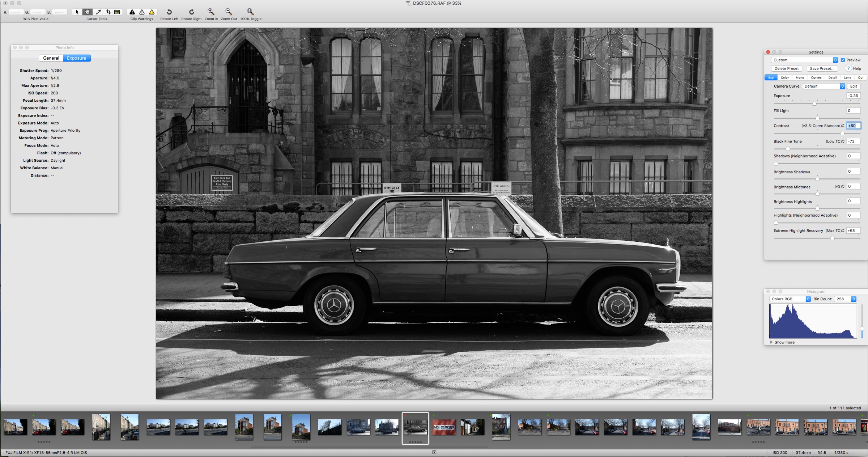Select the arrow pointer cursor tool
This screenshot has height=457, width=868.
click(77, 12)
